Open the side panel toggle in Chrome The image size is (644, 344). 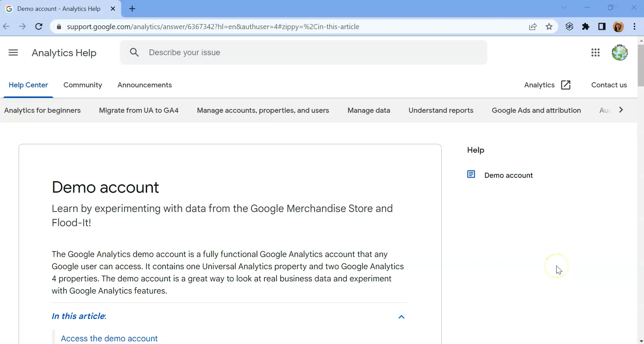click(602, 26)
